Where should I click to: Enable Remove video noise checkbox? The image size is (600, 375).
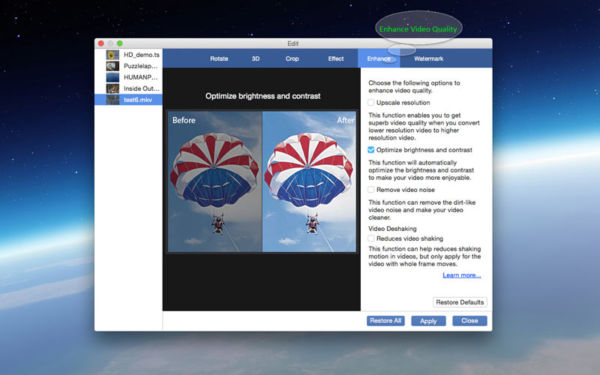coord(371,190)
